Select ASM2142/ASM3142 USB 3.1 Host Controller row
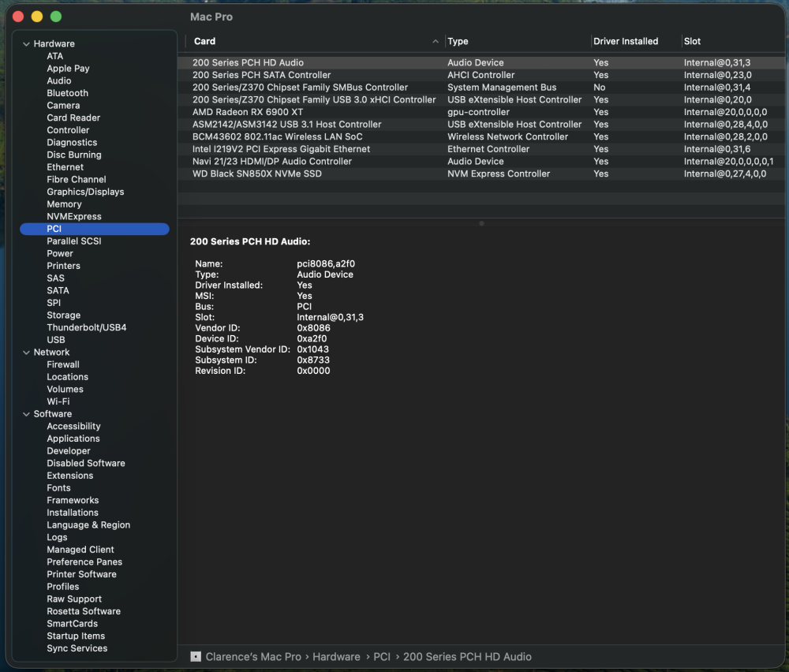This screenshot has height=672, width=789. [x=481, y=125]
